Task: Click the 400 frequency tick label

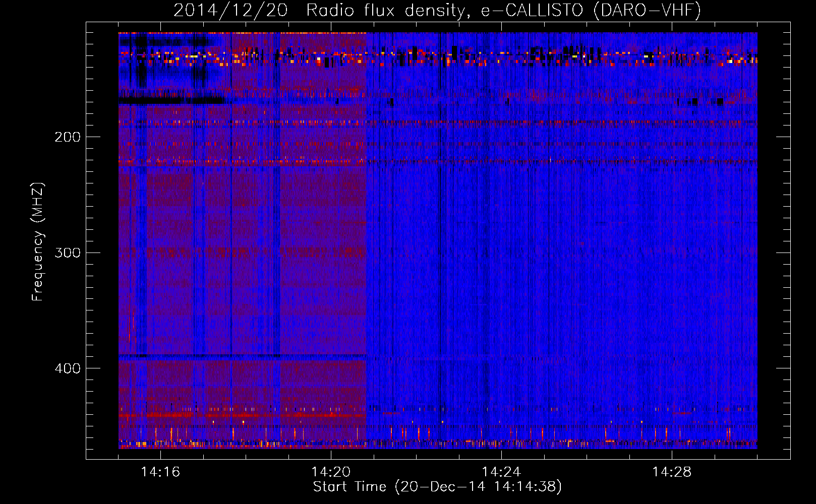Action: (x=68, y=368)
